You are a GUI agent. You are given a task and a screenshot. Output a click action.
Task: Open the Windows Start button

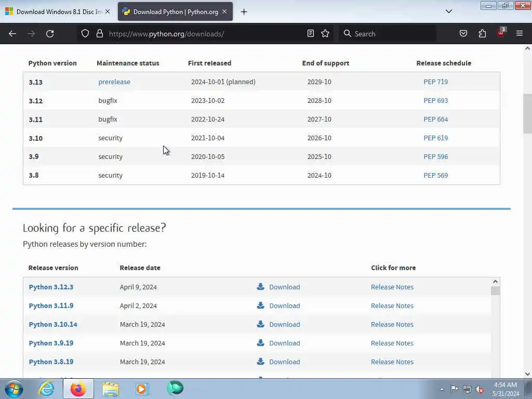click(14, 389)
